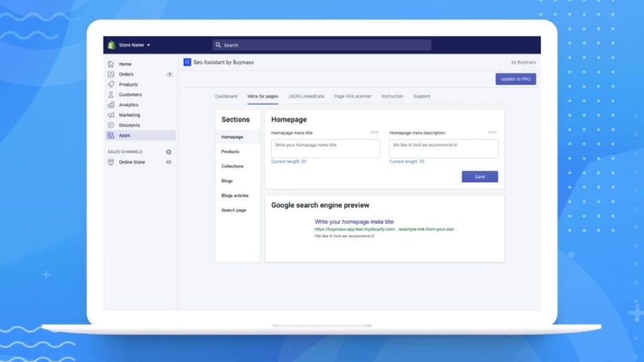
Task: Toggle the Online Store eye icon
Action: (169, 162)
